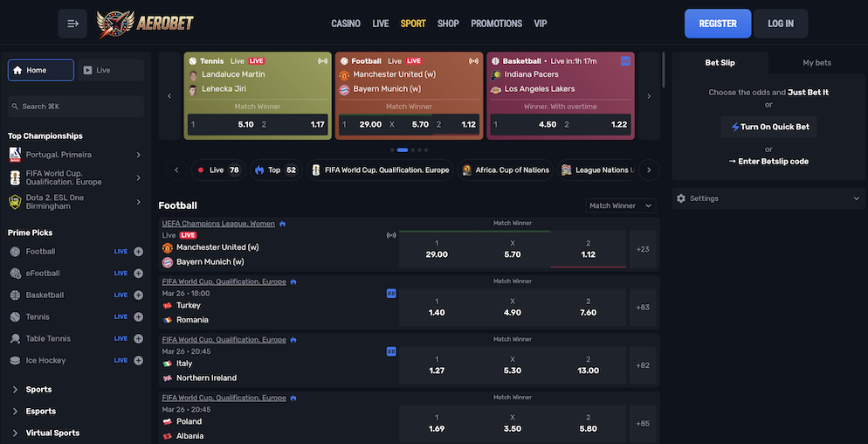The height and width of the screenshot is (444, 868).
Task: Open the Match Winner dropdown
Action: pyautogui.click(x=621, y=205)
